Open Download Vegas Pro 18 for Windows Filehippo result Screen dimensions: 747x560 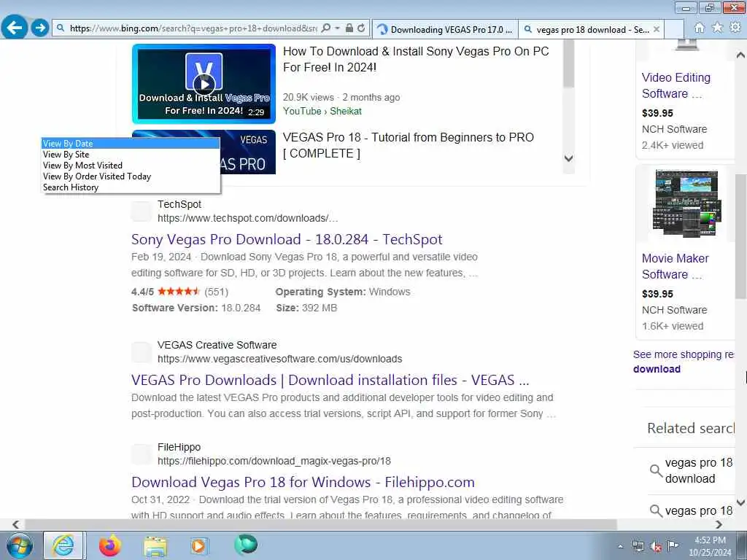(x=303, y=482)
